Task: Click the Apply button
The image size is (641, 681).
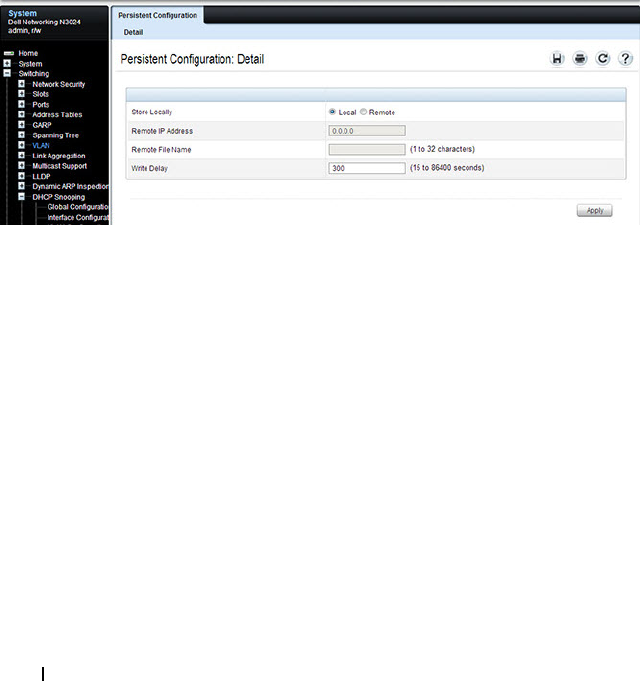Action: click(x=595, y=210)
